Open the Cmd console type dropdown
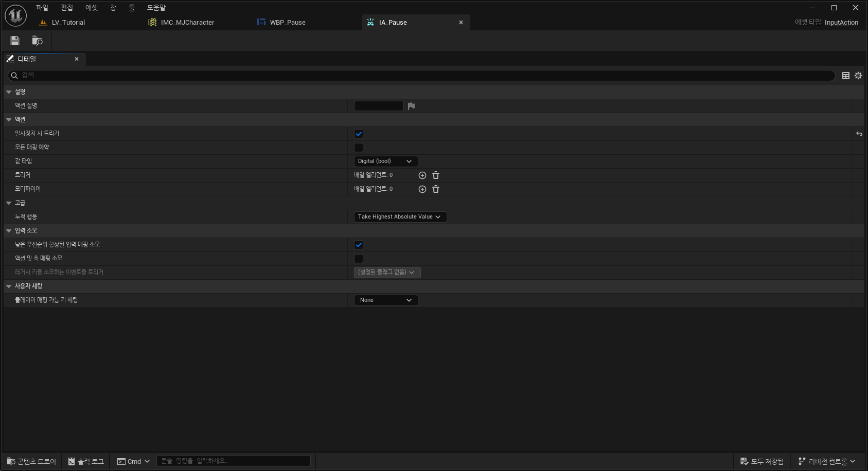868x471 pixels. 134,461
